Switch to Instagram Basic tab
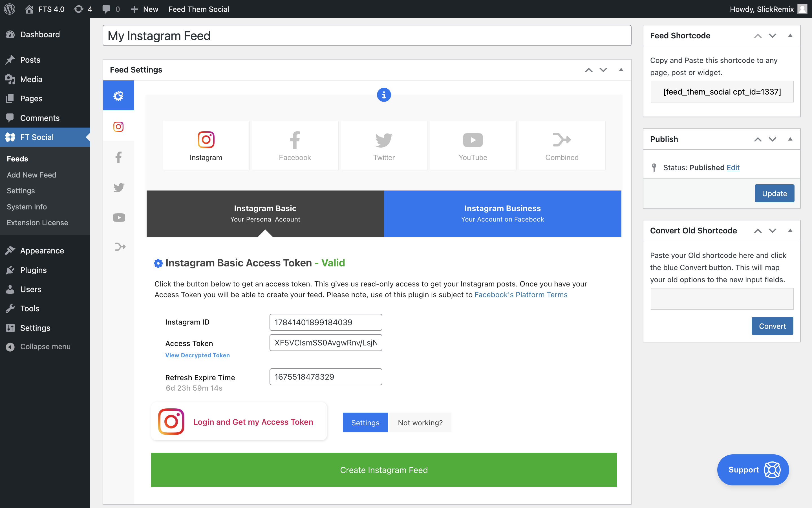812x508 pixels. pos(265,214)
